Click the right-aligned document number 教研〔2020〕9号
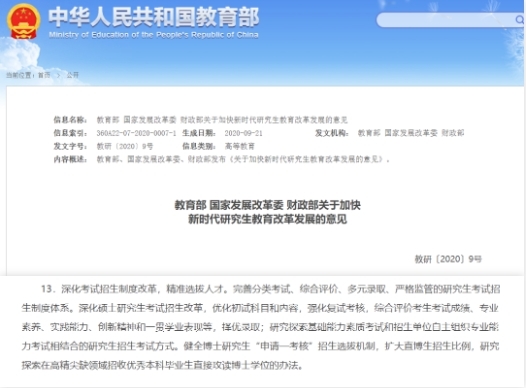Viewport: 526px width, 388px height. click(x=448, y=259)
